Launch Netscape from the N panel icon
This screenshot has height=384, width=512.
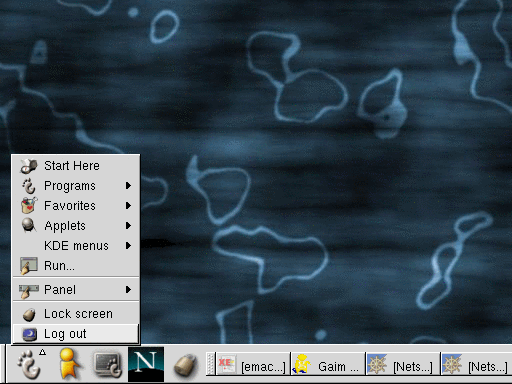point(146,364)
